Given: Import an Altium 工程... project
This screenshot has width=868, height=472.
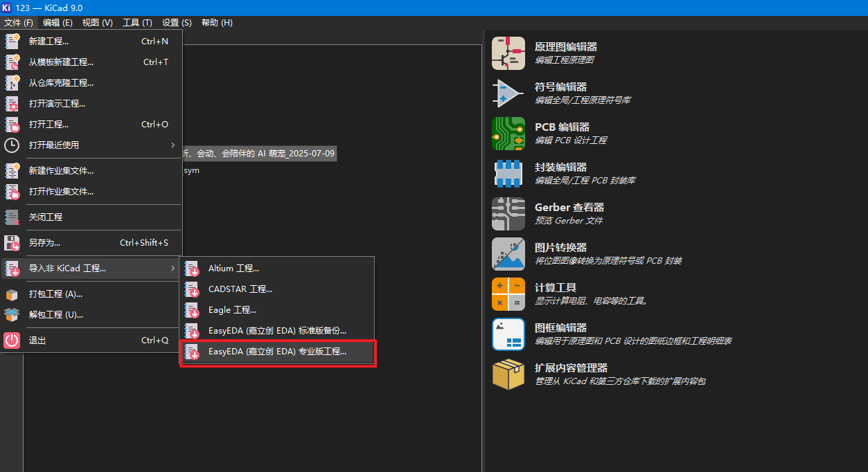Looking at the screenshot, I should coord(277,269).
